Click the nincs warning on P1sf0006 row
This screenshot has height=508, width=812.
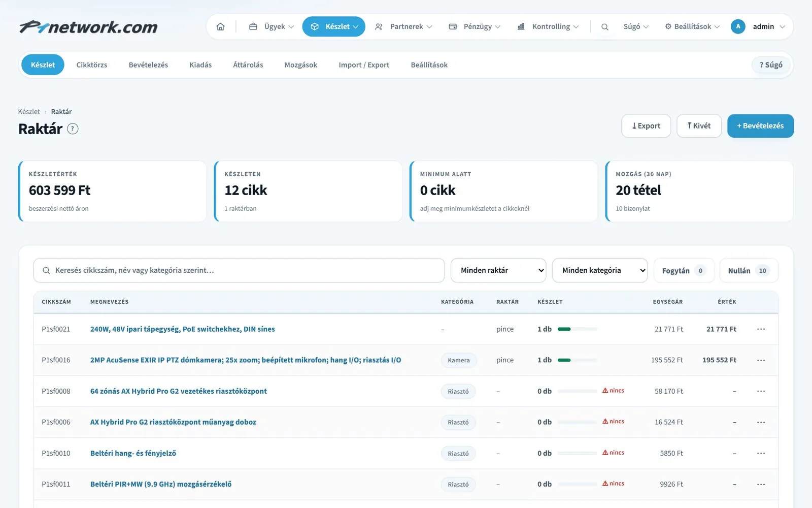(x=613, y=422)
